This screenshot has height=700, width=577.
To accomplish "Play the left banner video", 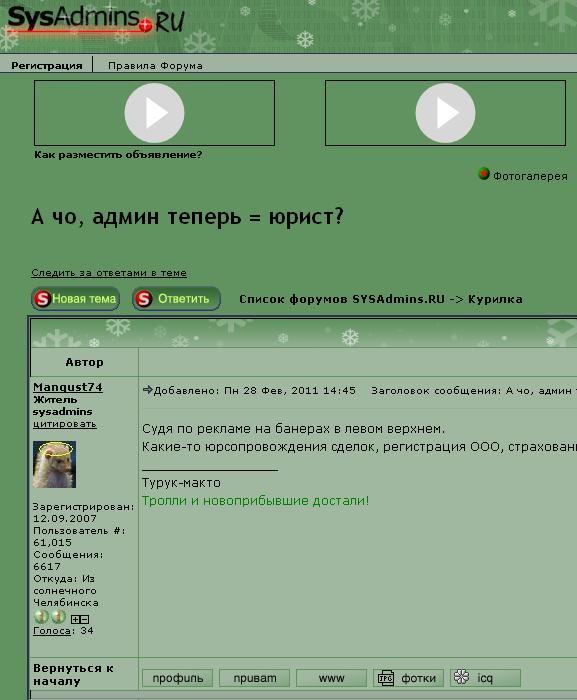I will [x=154, y=113].
